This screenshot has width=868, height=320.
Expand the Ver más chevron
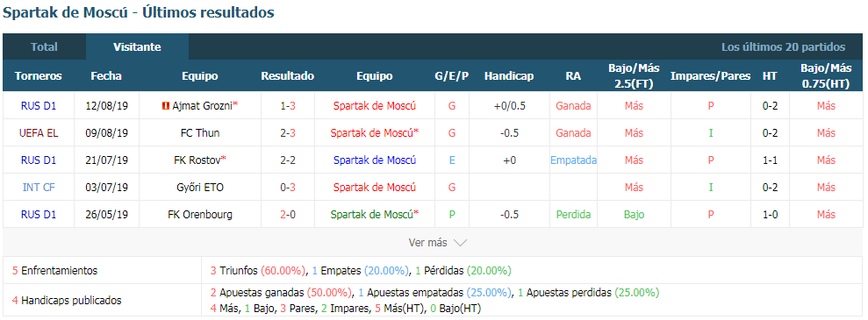[x=460, y=243]
